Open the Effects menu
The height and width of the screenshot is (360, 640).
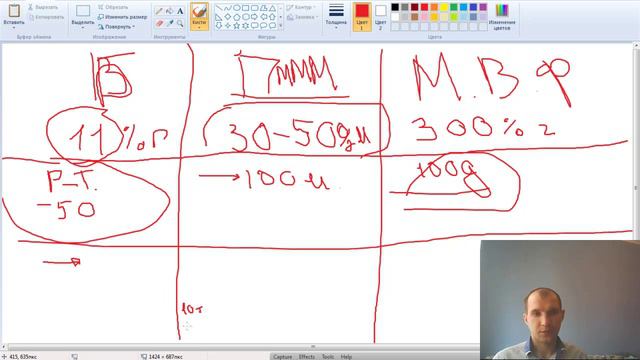coord(307,357)
